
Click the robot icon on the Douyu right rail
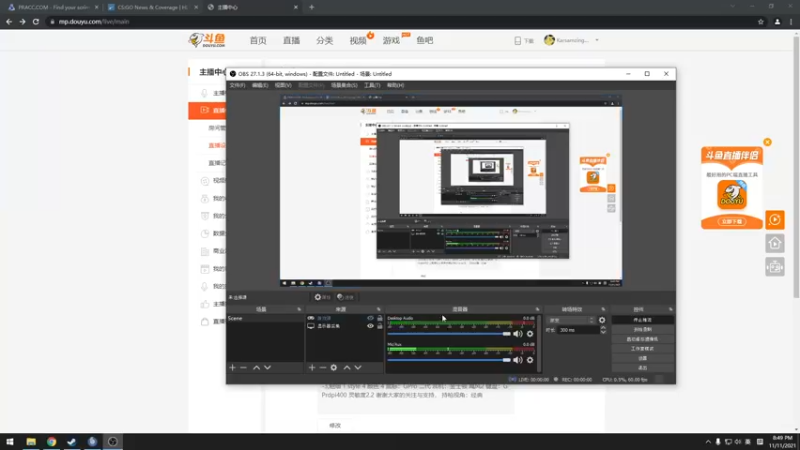tap(774, 267)
